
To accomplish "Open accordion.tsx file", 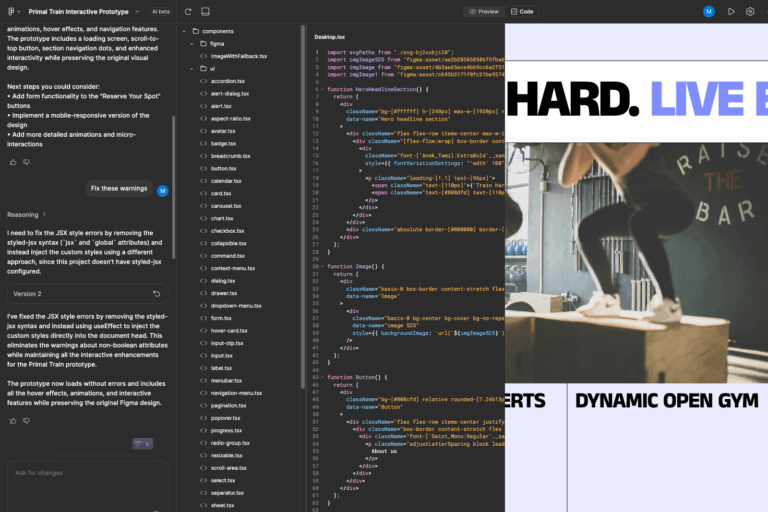I will (x=227, y=81).
